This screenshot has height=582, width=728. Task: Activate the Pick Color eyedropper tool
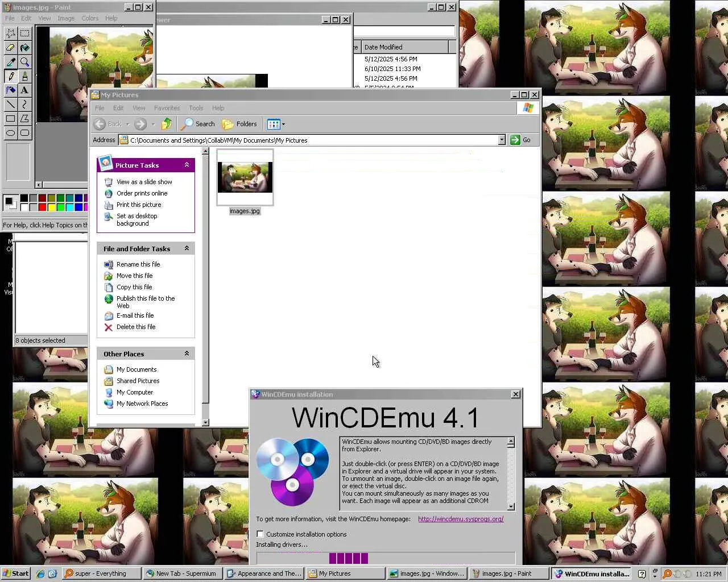pos(10,62)
